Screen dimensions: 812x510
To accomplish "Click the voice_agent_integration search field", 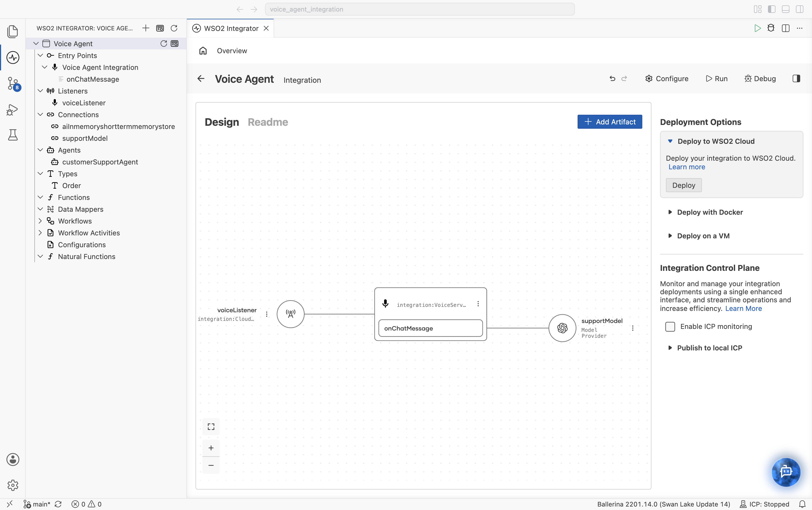I will tap(420, 9).
